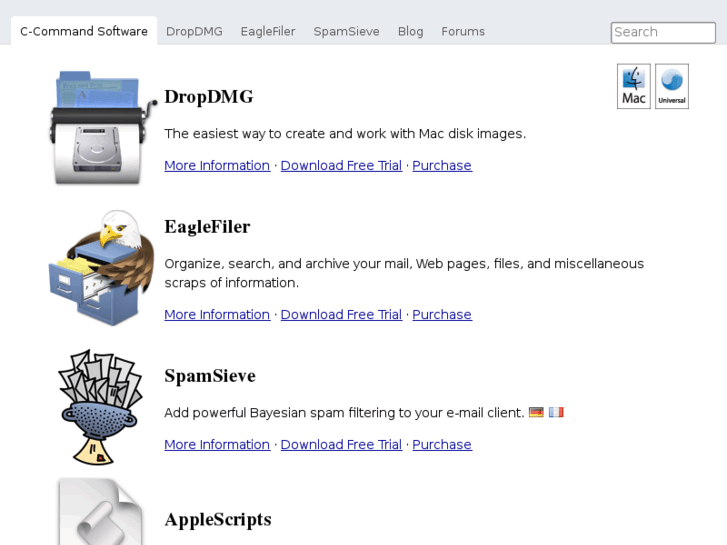
Task: Go to the Forums tab
Action: [463, 31]
